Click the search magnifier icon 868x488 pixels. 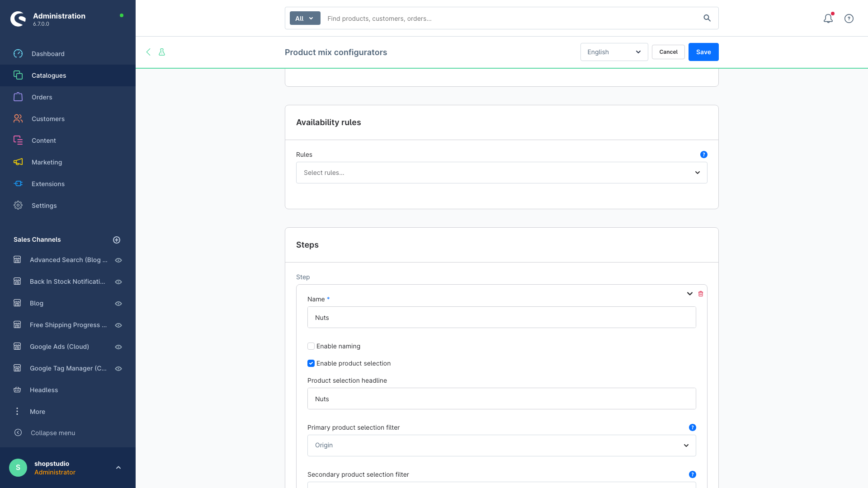point(707,18)
